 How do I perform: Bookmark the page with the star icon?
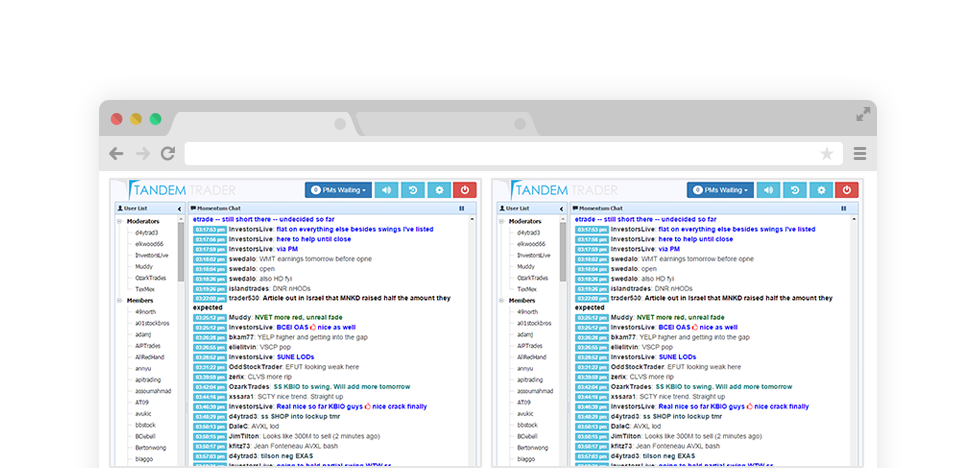[x=827, y=153]
